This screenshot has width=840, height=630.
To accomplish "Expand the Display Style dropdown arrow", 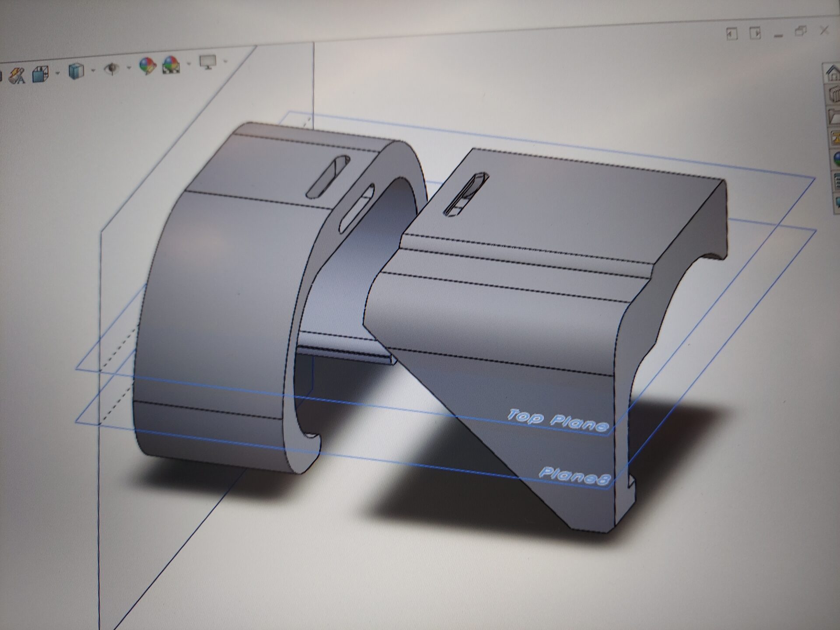I will tap(93, 70).
